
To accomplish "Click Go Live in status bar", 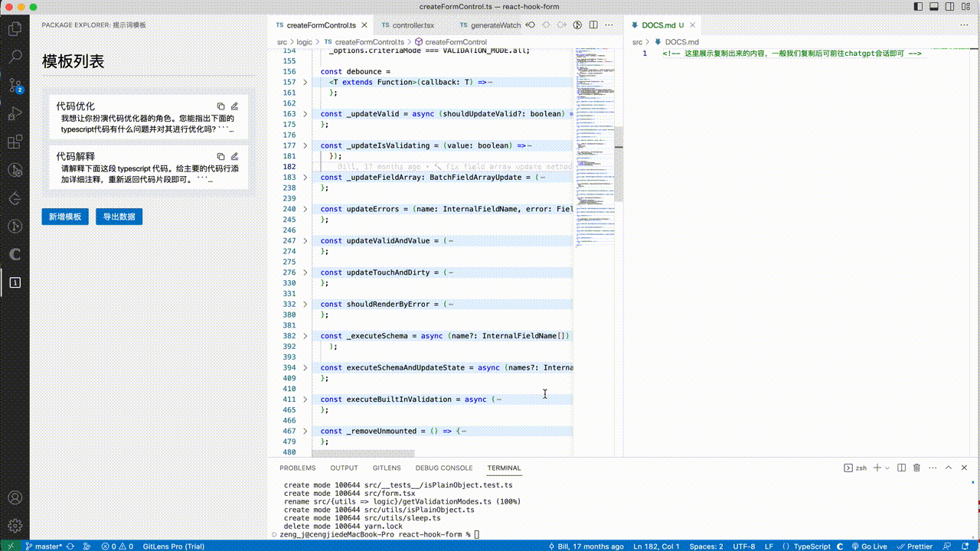I will (x=868, y=546).
